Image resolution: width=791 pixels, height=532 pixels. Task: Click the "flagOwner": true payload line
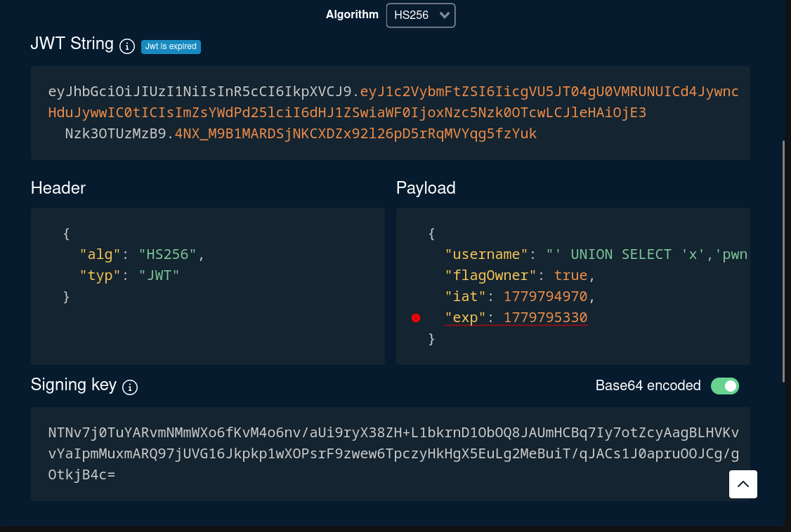pos(520,276)
